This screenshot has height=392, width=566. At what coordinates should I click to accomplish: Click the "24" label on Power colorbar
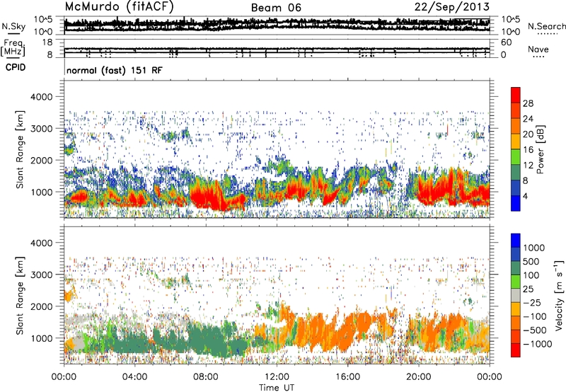[528, 119]
